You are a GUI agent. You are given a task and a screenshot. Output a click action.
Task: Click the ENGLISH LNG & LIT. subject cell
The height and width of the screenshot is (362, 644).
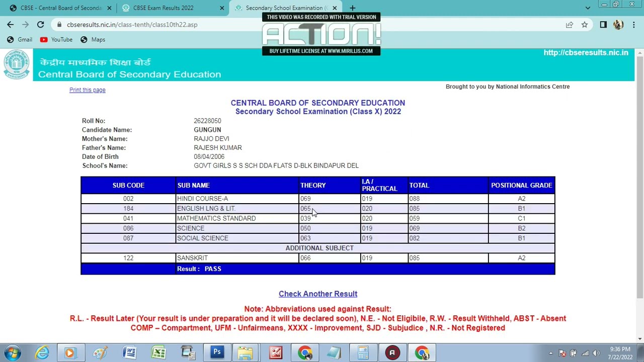237,209
